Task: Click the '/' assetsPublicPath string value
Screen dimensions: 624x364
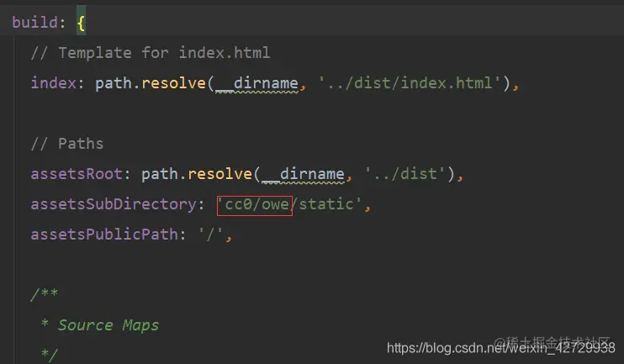Action: [x=210, y=235]
